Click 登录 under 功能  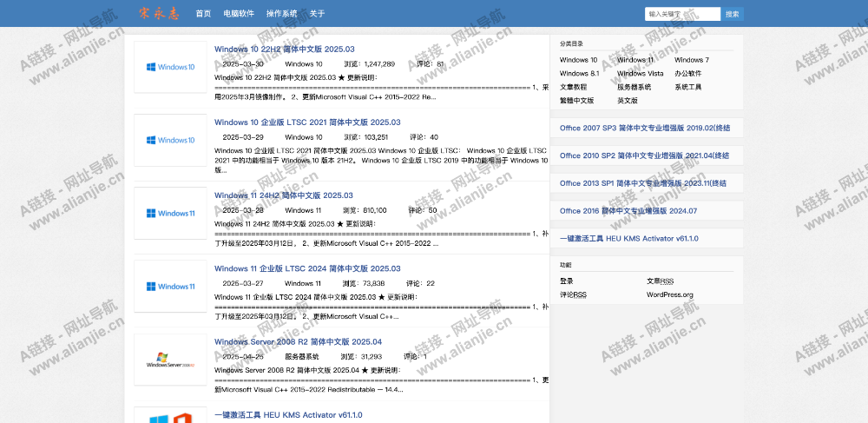566,281
